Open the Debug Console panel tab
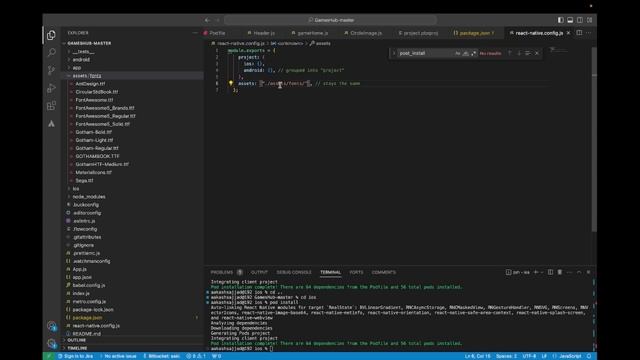 294,272
